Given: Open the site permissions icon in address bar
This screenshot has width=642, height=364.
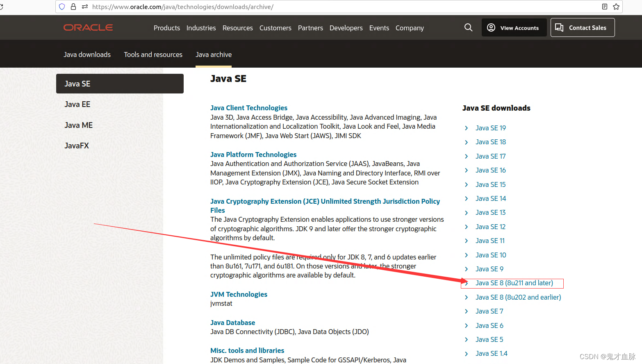Looking at the screenshot, I should 85,7.
